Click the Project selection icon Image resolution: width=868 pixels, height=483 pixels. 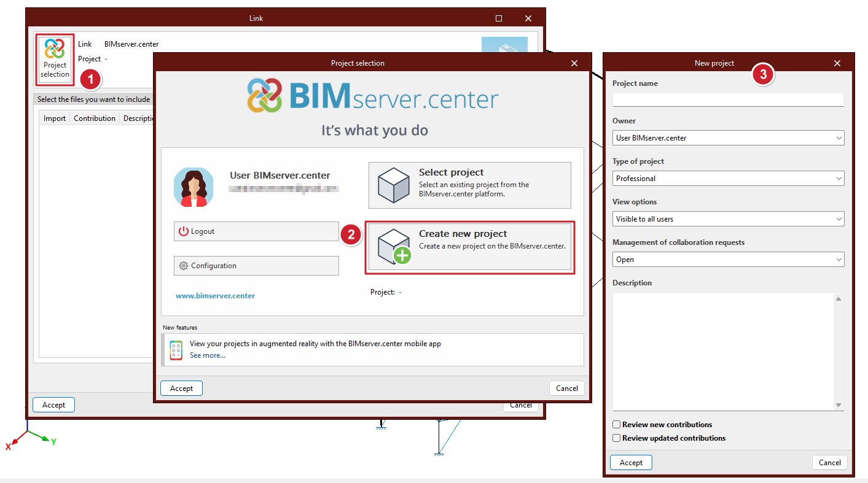(x=55, y=60)
